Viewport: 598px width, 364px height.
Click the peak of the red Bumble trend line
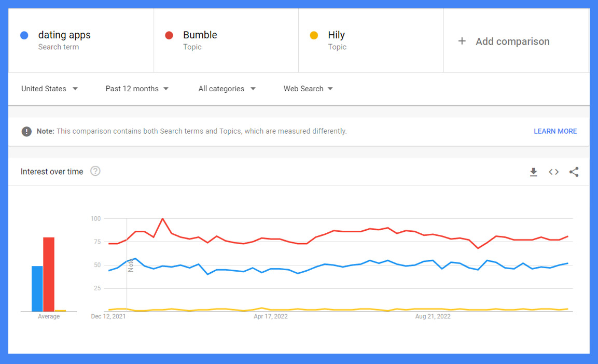coord(162,219)
